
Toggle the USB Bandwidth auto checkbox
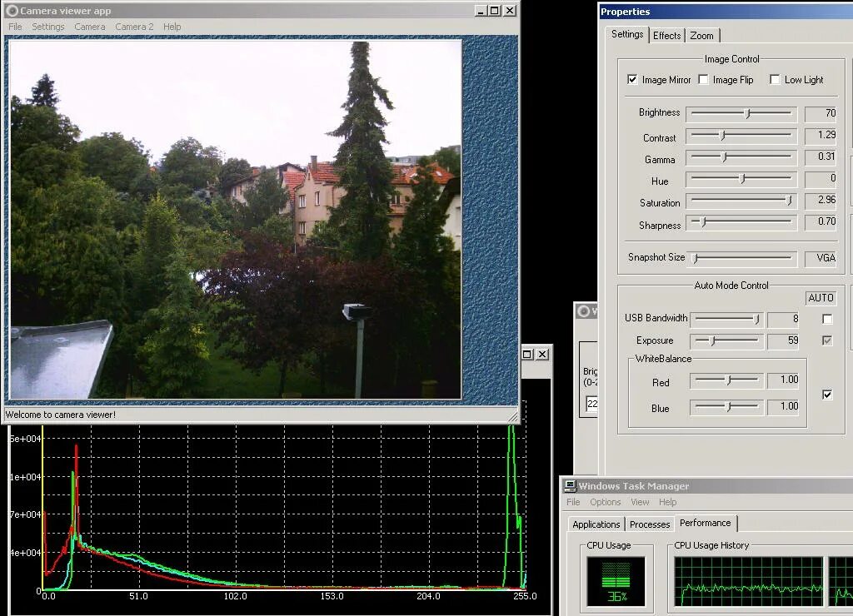click(x=827, y=319)
